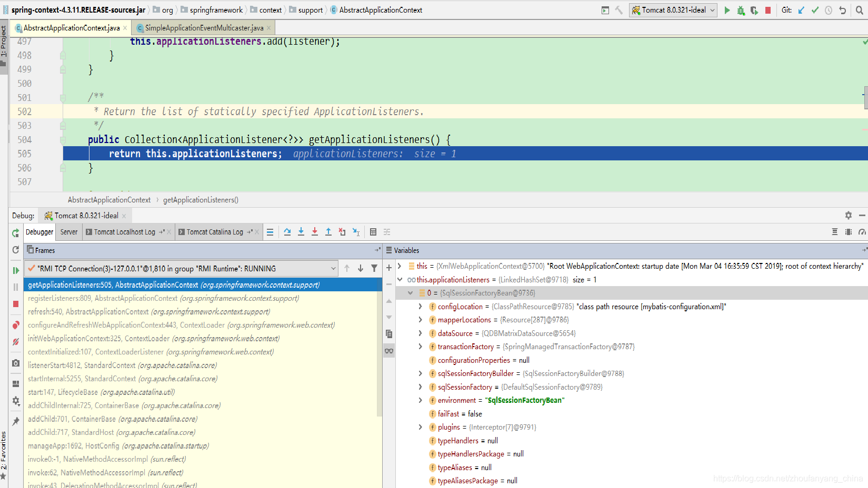Commit changes with Git green checkmark

point(815,10)
